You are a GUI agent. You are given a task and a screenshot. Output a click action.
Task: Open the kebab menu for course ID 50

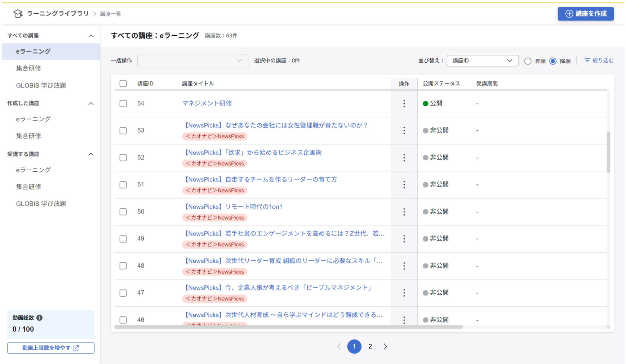click(x=404, y=212)
